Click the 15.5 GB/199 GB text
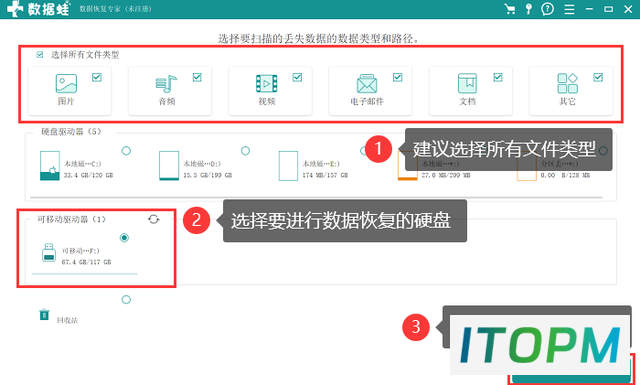The height and width of the screenshot is (385, 640). [x=207, y=175]
